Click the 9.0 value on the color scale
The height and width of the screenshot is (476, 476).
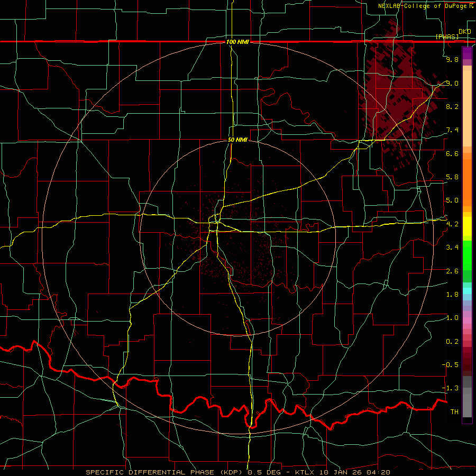click(452, 83)
